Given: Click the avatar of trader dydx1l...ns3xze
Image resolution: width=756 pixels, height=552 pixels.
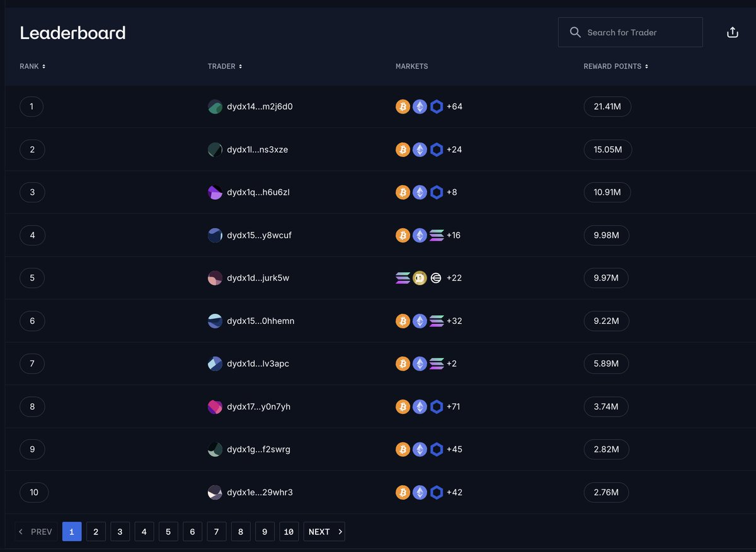Looking at the screenshot, I should point(215,149).
